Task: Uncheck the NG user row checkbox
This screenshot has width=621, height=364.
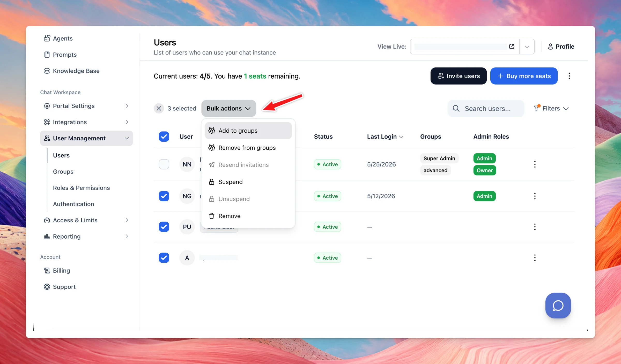Action: click(x=164, y=196)
